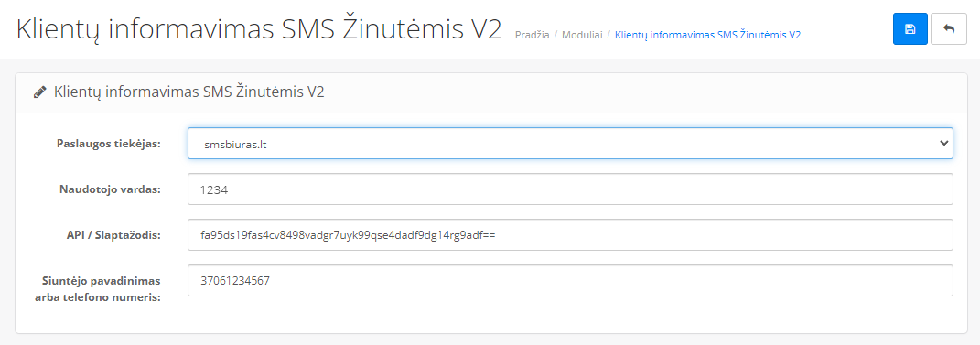
Task: Open Pradžia in the breadcrumb
Action: (x=532, y=35)
